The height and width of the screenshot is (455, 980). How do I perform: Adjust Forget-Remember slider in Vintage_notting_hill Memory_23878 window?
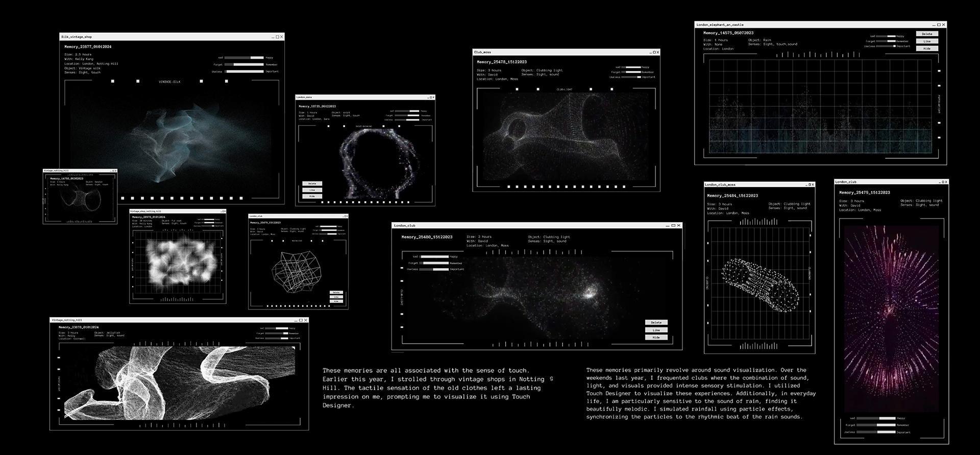(277, 333)
